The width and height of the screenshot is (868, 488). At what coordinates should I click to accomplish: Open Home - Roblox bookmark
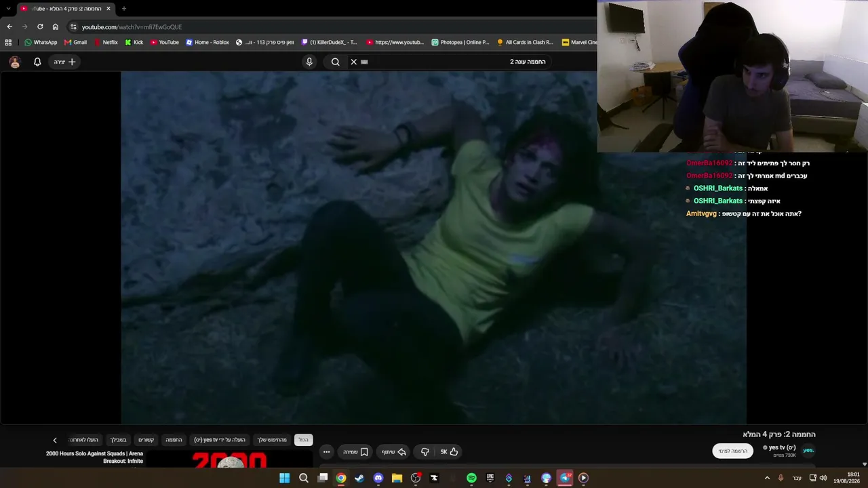208,42
